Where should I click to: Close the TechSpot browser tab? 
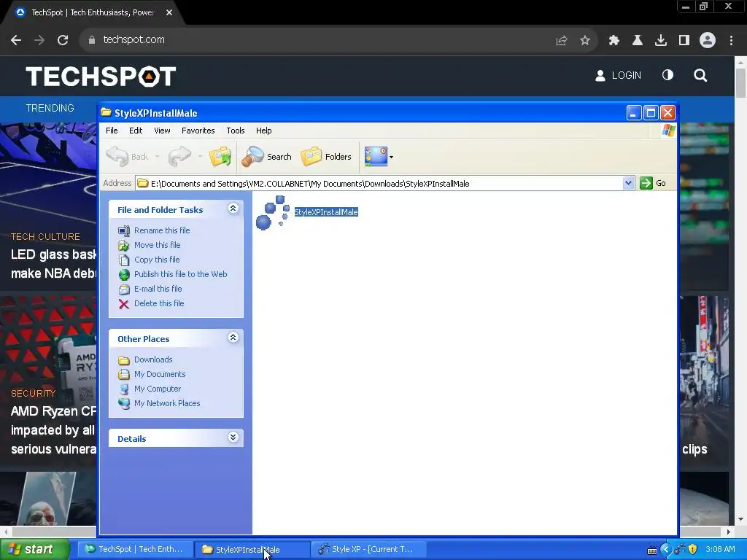click(x=169, y=12)
